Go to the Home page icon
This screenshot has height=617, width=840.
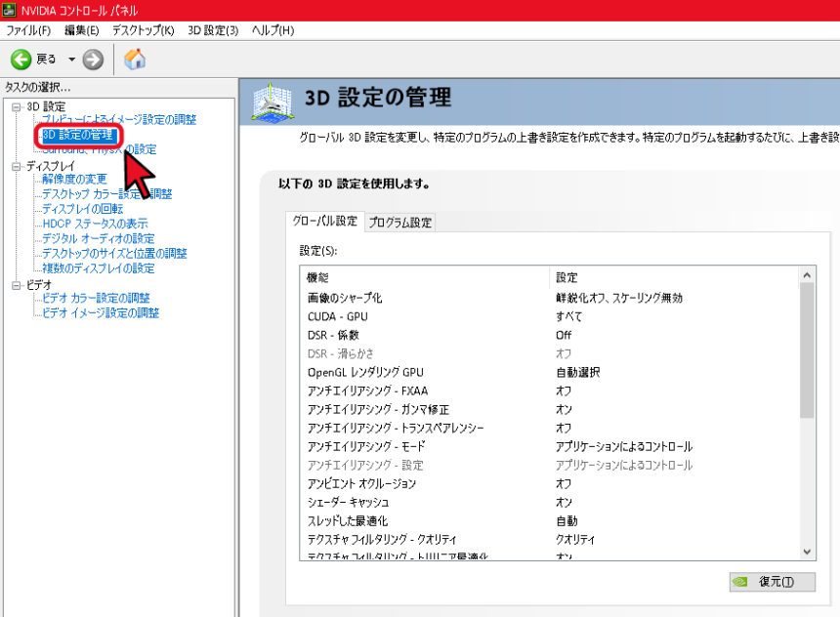[135, 59]
